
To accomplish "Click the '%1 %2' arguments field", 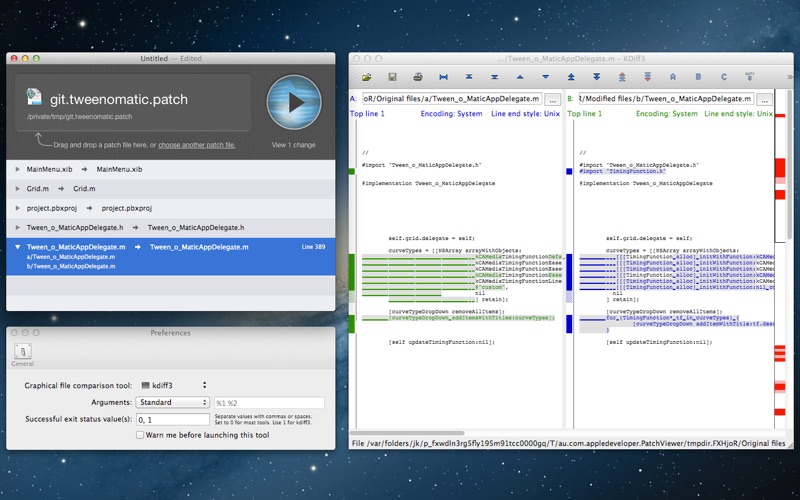I will pyautogui.click(x=269, y=403).
